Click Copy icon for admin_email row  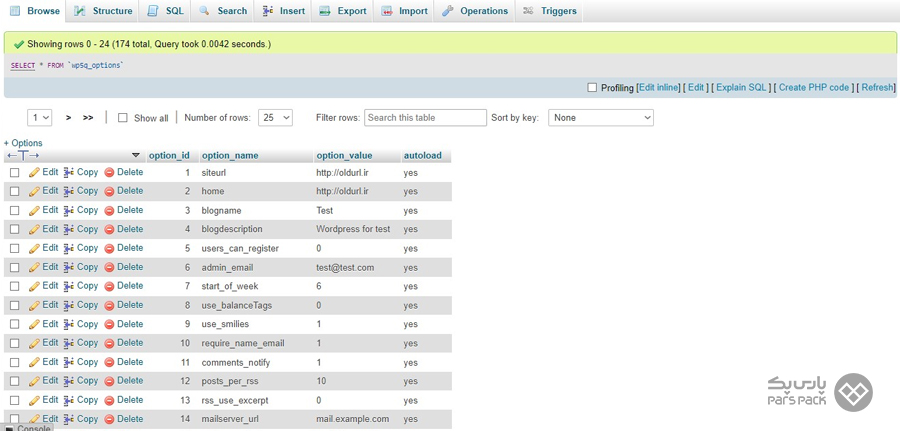[69, 267]
